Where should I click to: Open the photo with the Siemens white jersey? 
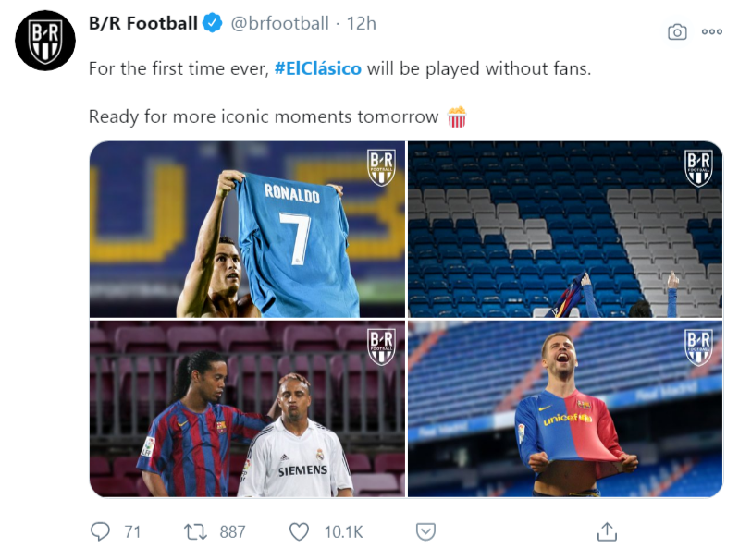pyautogui.click(x=247, y=409)
